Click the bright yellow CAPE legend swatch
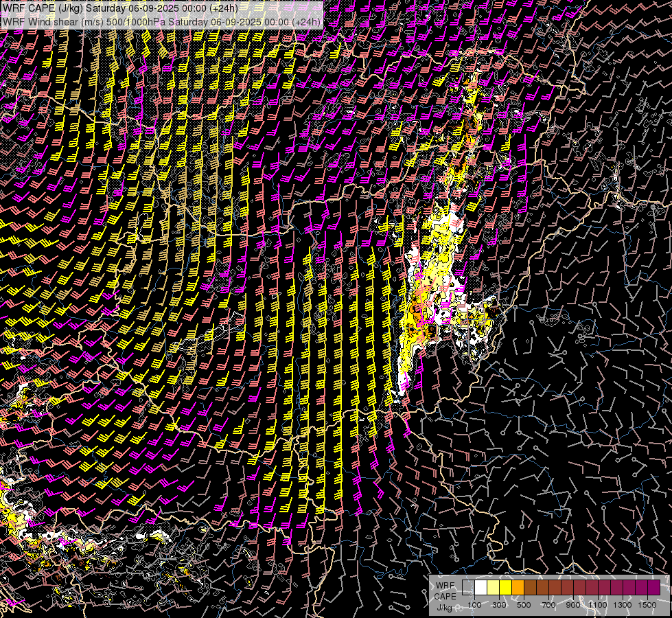 click(505, 588)
